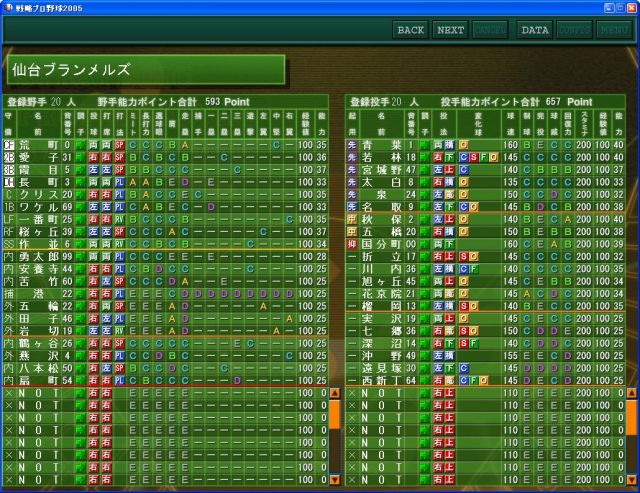
Task: Click the closer role icon for 国分町
Action: coord(352,244)
